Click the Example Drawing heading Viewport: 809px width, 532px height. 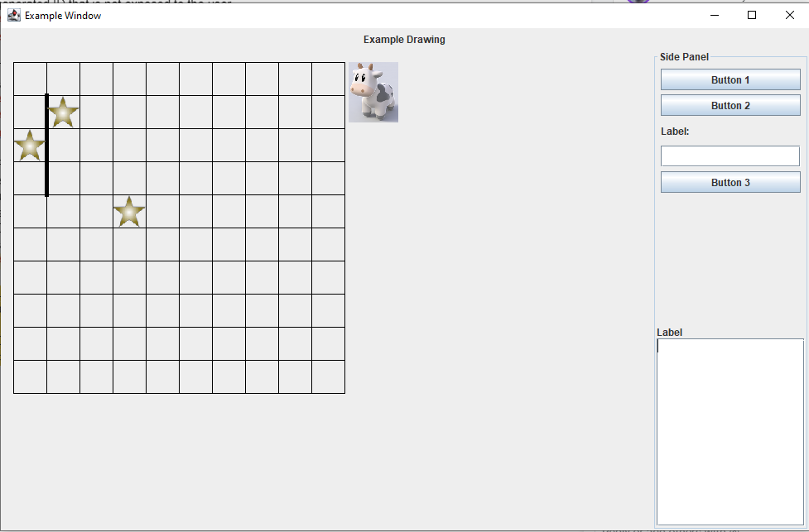(x=404, y=40)
